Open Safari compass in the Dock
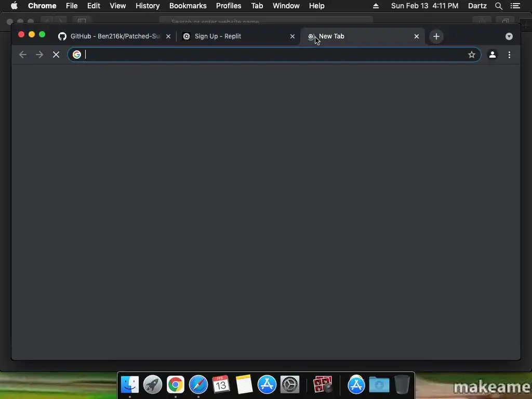This screenshot has height=399, width=532. (x=198, y=385)
